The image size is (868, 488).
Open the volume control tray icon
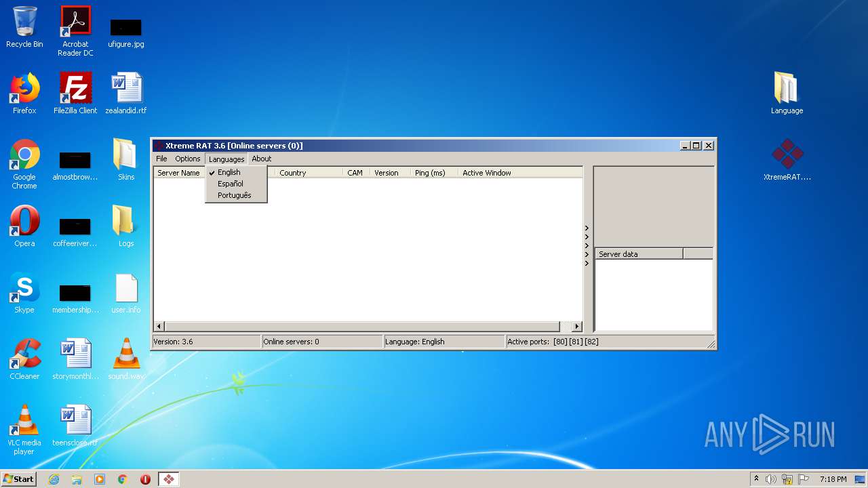pyautogui.click(x=771, y=479)
